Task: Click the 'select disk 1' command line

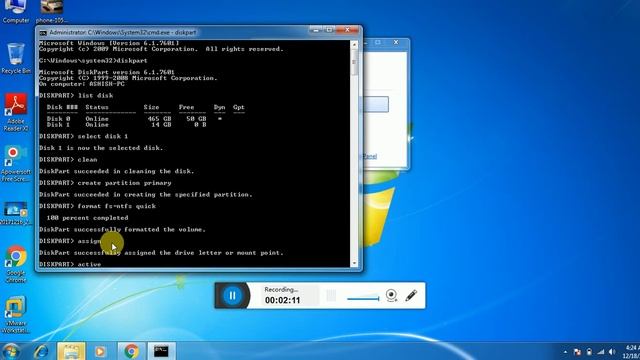Action: [84, 136]
